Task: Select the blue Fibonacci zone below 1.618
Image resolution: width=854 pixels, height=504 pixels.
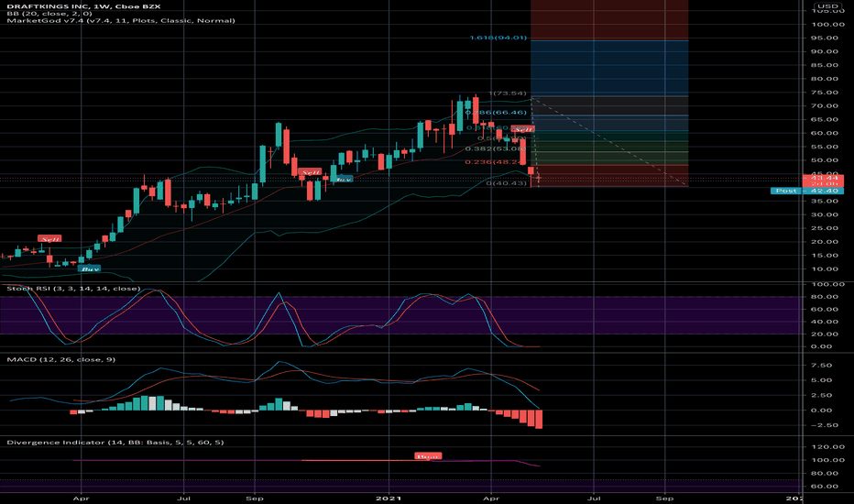Action: (x=609, y=68)
